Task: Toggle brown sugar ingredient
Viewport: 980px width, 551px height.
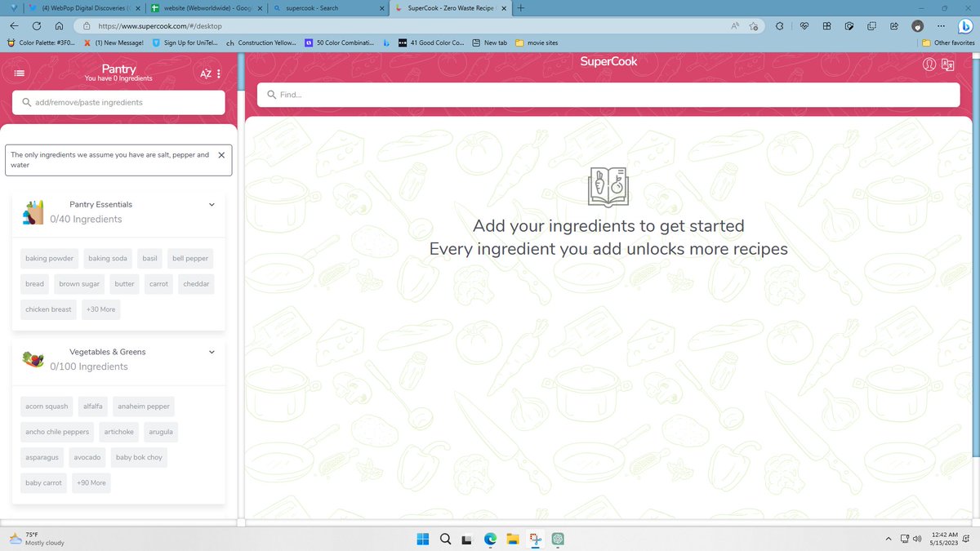Action: 79,284
